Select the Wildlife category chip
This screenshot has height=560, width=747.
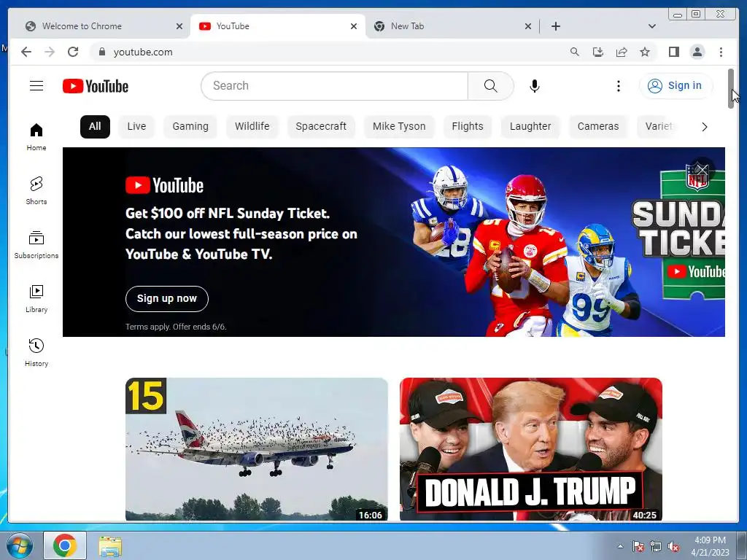[252, 127]
